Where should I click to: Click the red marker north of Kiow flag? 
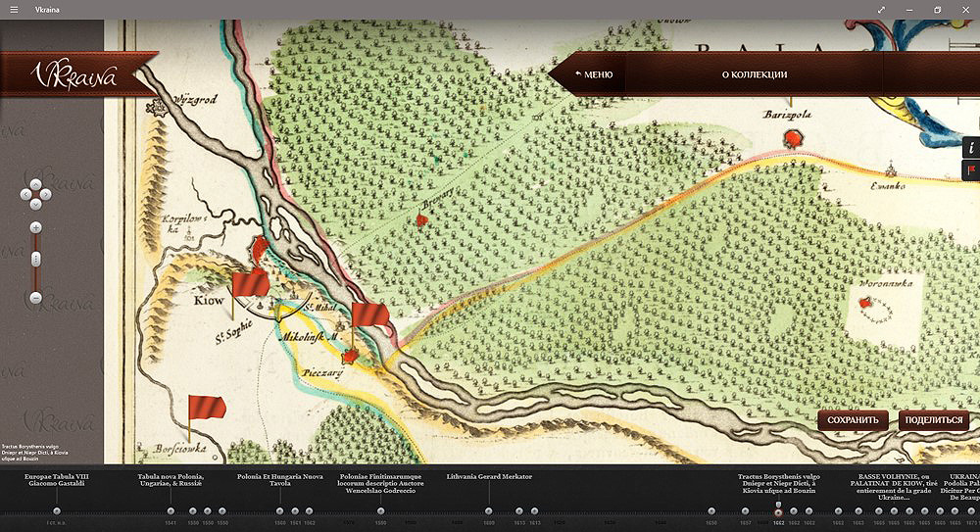pos(260,248)
